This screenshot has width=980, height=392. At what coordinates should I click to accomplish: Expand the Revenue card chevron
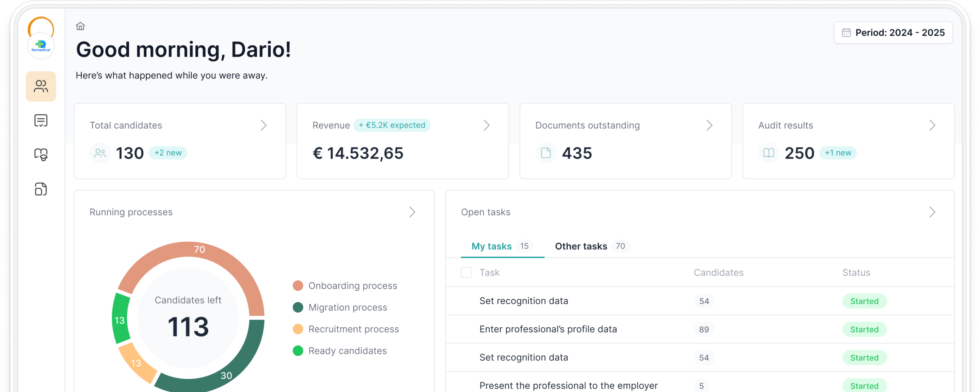[486, 125]
